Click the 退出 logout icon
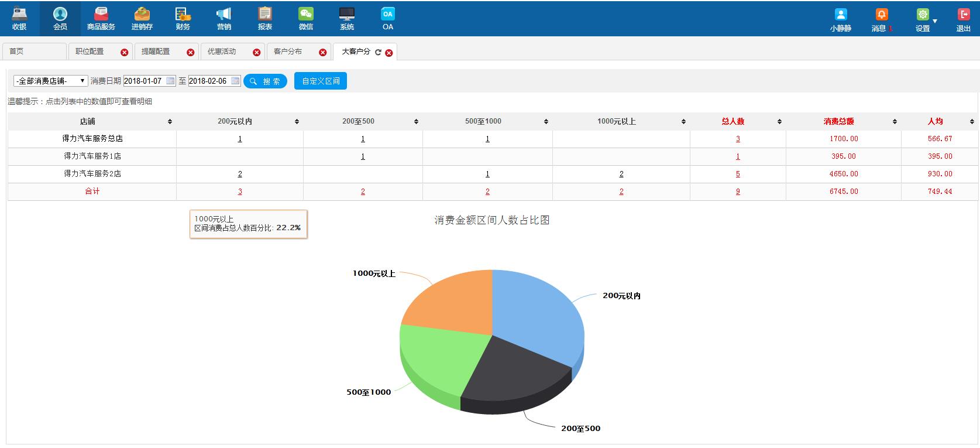980x448 pixels. (x=963, y=15)
